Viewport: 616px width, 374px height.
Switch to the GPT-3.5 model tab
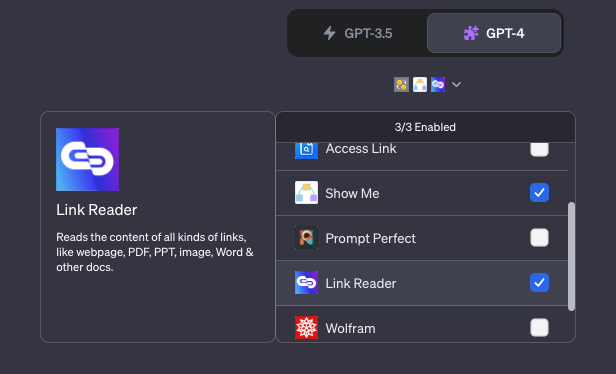click(x=358, y=33)
